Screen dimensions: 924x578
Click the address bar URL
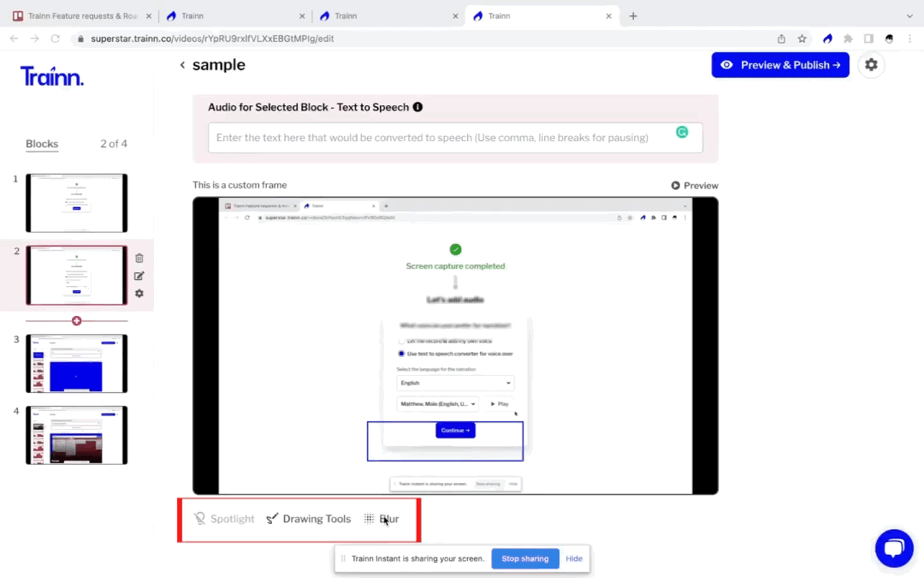click(x=212, y=39)
